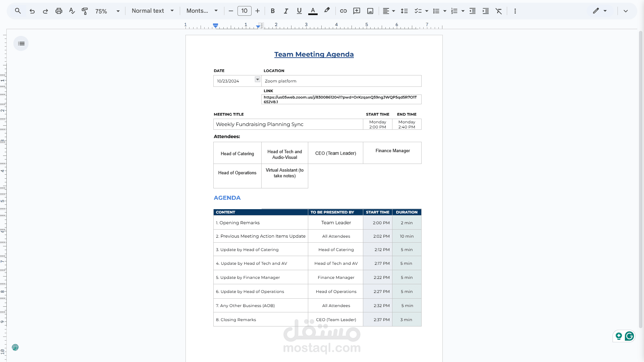Click the left indent marker on ruler
This screenshot has width=644, height=362.
tap(216, 25)
